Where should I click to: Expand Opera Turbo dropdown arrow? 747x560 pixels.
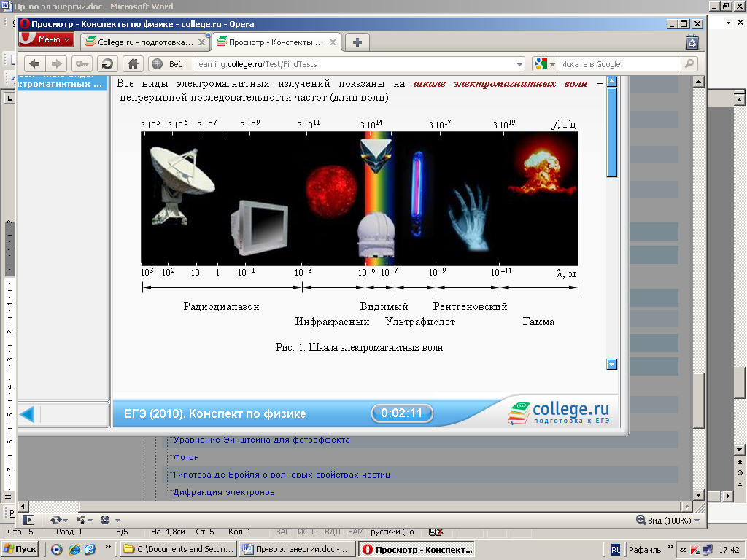pos(117,521)
